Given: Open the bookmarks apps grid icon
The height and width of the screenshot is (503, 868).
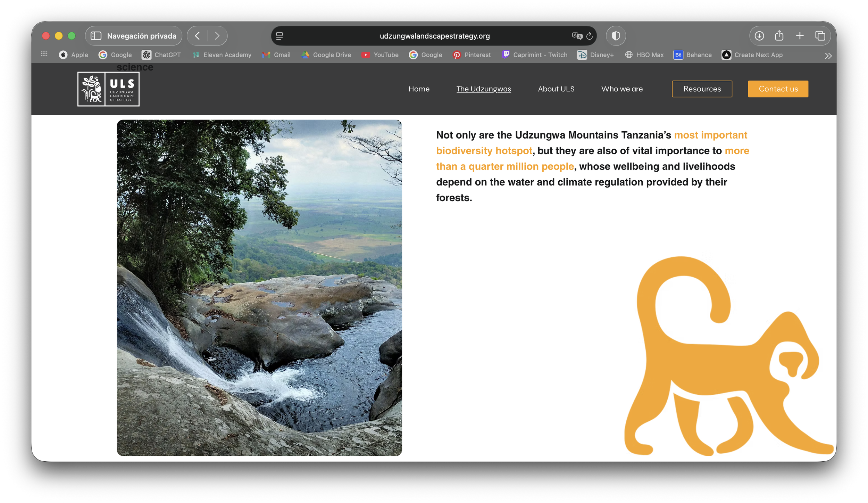Looking at the screenshot, I should 44,54.
